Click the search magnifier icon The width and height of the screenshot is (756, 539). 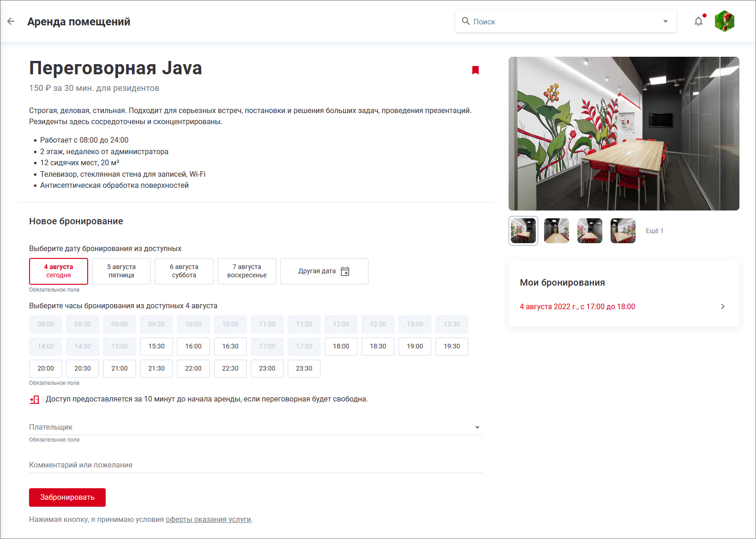[466, 21]
